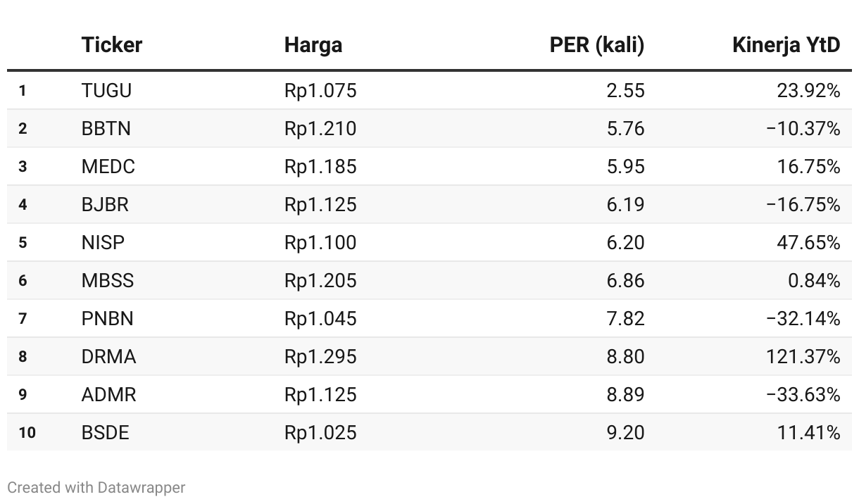The height and width of the screenshot is (504, 859).
Task: Select the ADMR ticker cell
Action: point(108,395)
